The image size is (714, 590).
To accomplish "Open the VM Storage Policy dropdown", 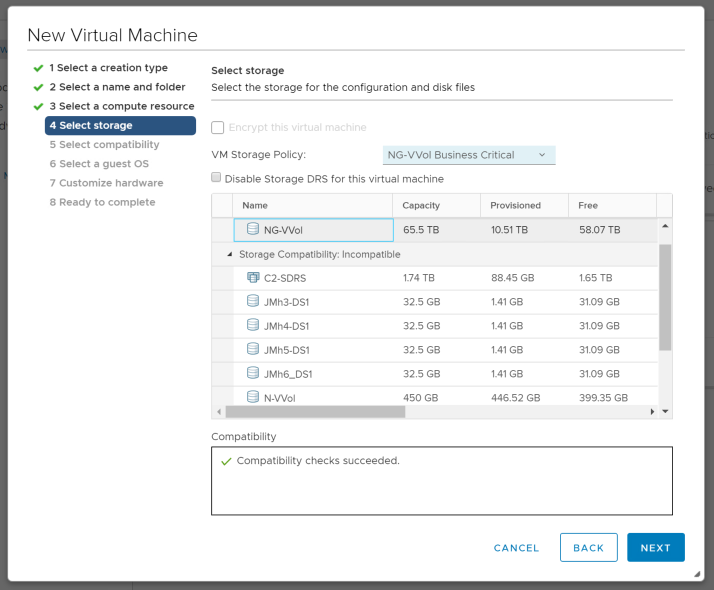I will pos(468,155).
